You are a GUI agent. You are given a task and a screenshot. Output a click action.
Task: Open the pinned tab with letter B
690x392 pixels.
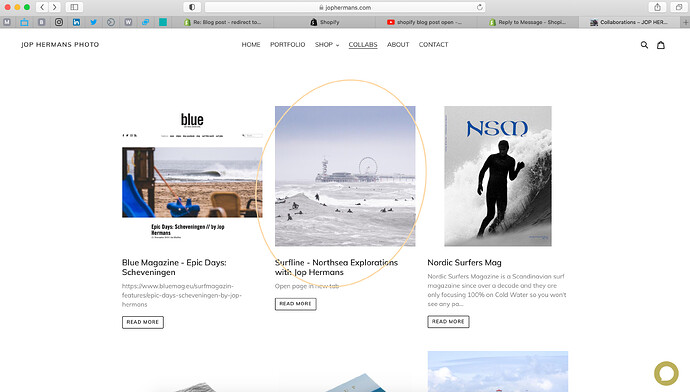point(41,22)
